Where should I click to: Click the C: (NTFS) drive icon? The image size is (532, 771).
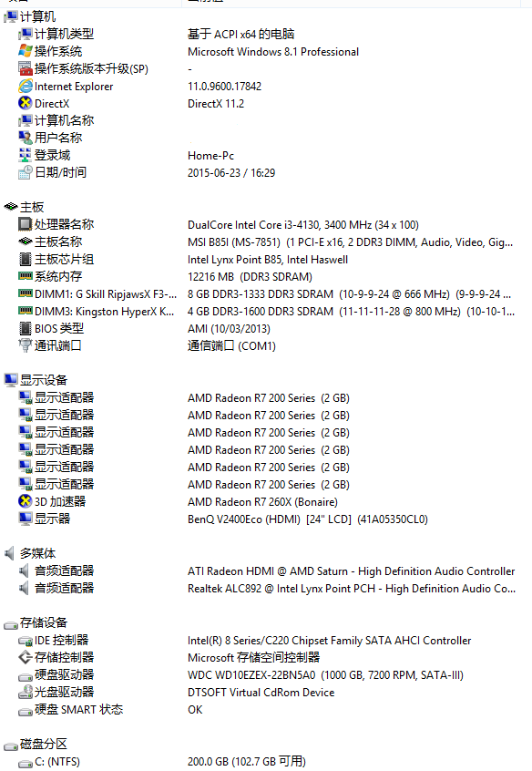click(26, 763)
